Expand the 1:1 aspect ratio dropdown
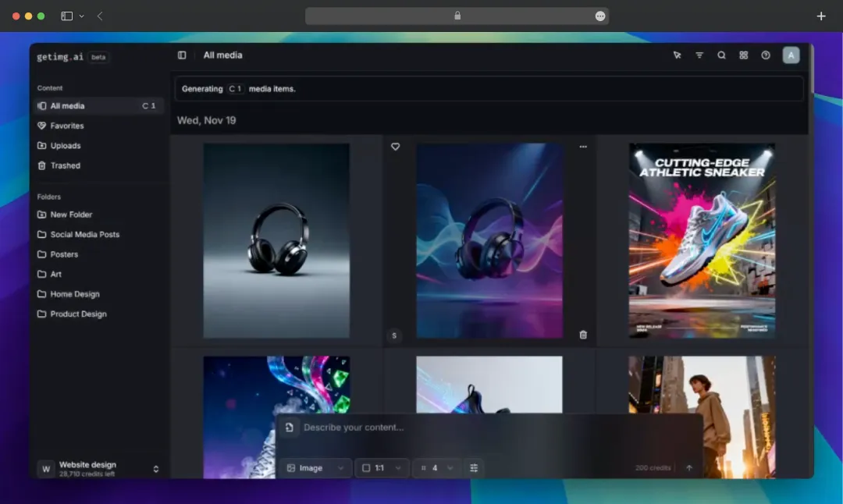 [382, 467]
